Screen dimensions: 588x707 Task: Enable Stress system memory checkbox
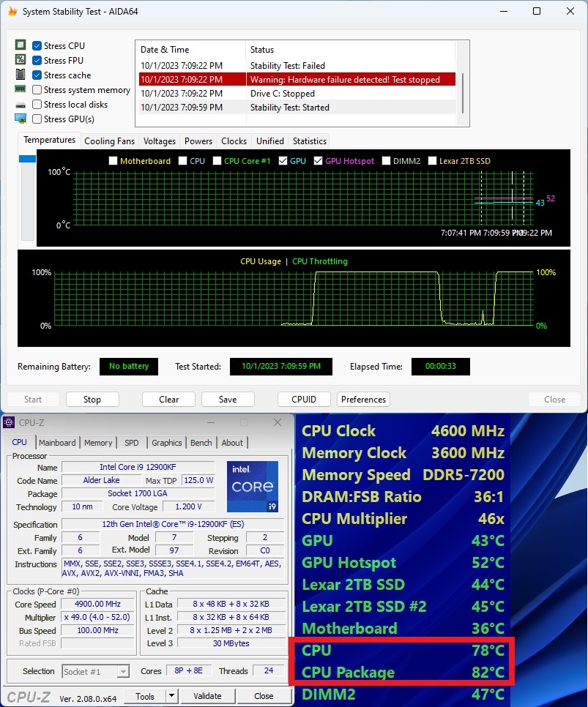click(37, 90)
